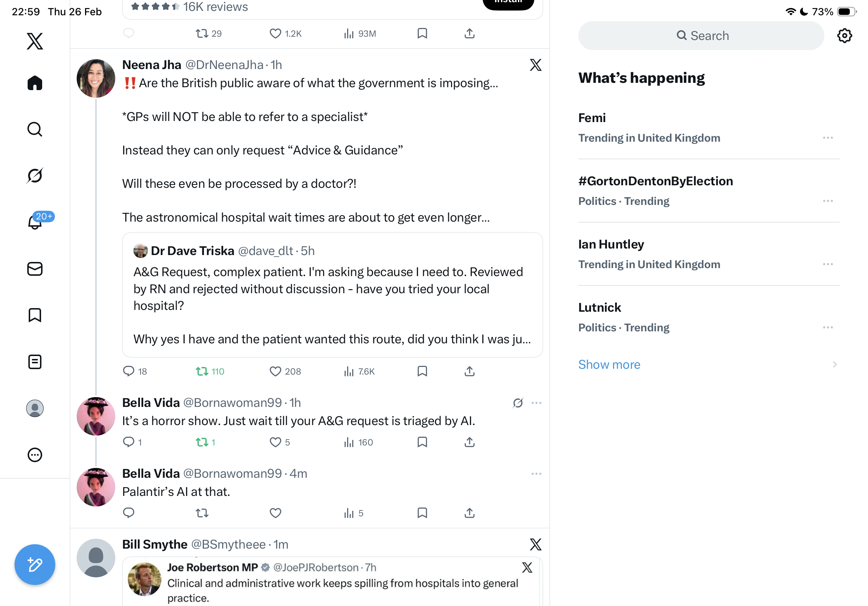Open More menu in left sidebar
The height and width of the screenshot is (606, 868).
coord(35,455)
